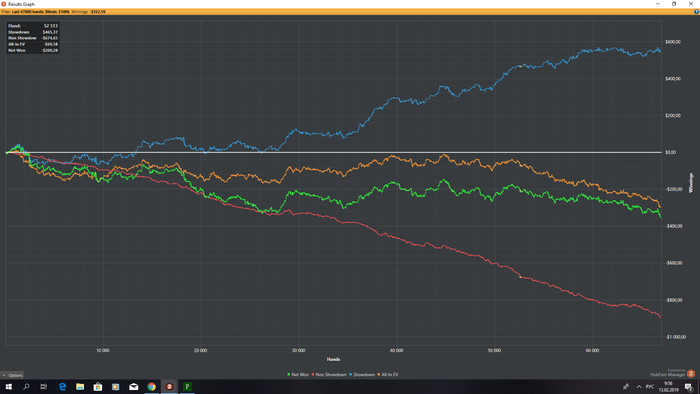This screenshot has width=700, height=394.
Task: Switch to Google Chrome on the taskbar
Action: pos(151,387)
